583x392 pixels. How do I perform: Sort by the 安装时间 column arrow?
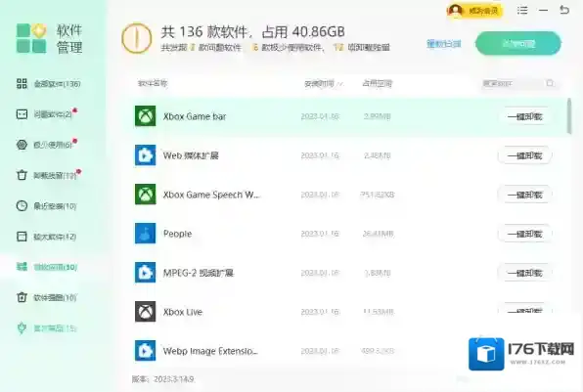339,84
